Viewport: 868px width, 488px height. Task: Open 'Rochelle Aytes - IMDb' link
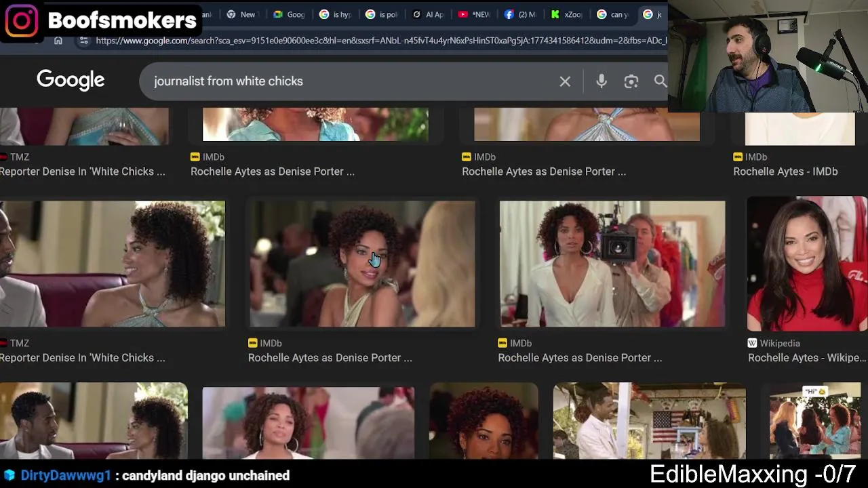coord(785,171)
